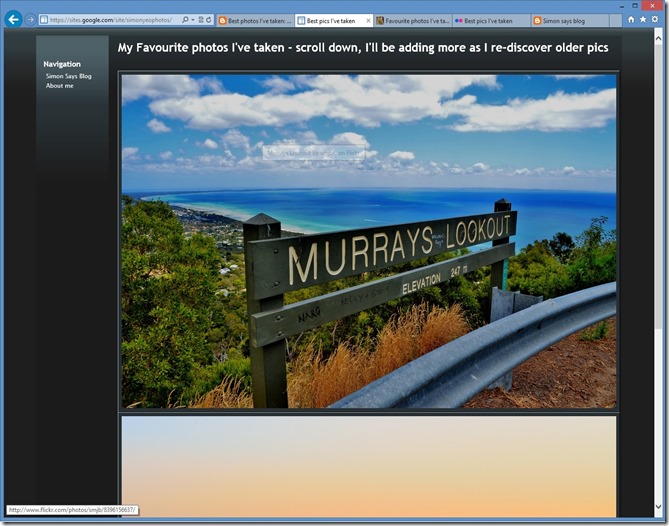Switch to the Flickr 'Best pics I've taken' tab
Image resolution: width=669 pixels, height=526 pixels.
(x=491, y=20)
